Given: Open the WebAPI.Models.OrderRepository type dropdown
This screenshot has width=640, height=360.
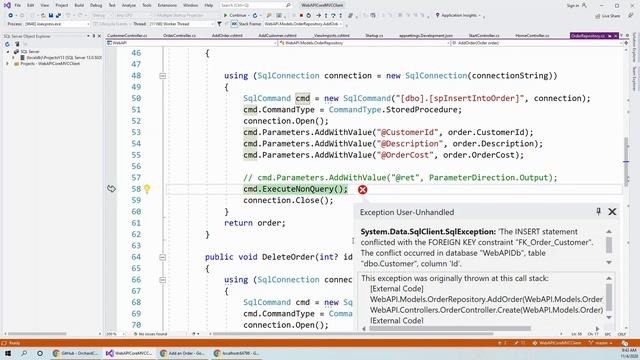Looking at the screenshot, I should (x=364, y=43).
